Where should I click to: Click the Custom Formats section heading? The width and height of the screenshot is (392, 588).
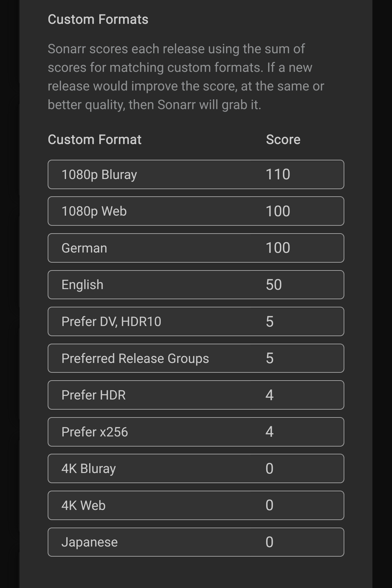click(x=98, y=20)
